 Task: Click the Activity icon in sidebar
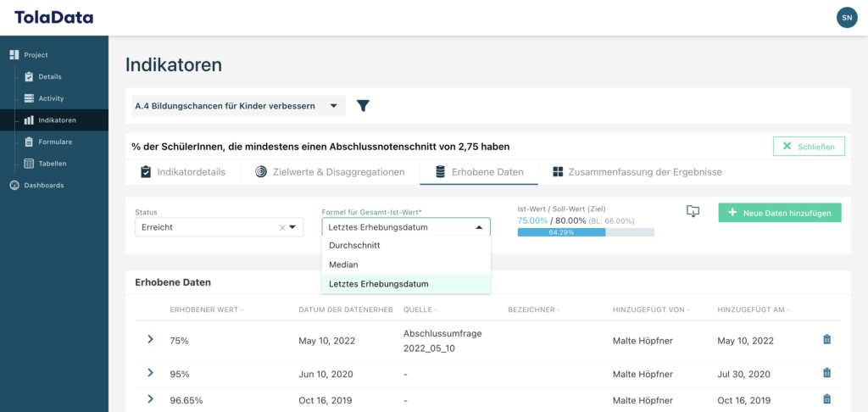29,98
